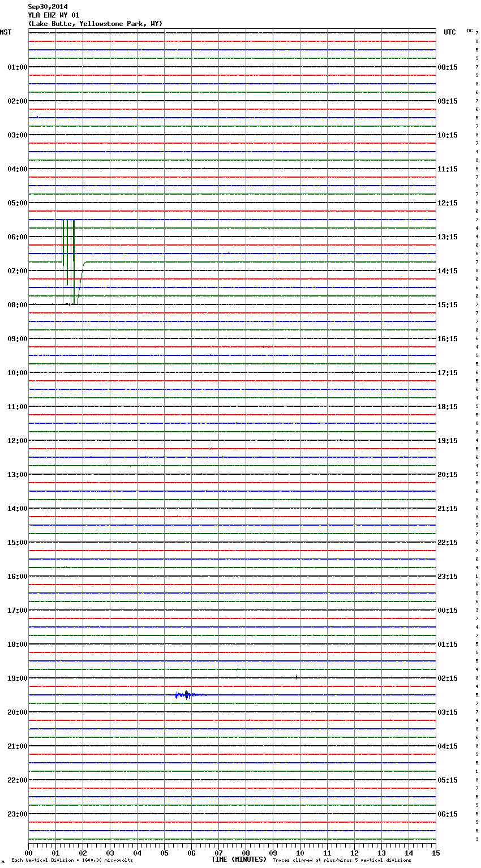The image size is (481, 868).
Task: Click the 23:15 UTC time label
Action: click(x=448, y=577)
